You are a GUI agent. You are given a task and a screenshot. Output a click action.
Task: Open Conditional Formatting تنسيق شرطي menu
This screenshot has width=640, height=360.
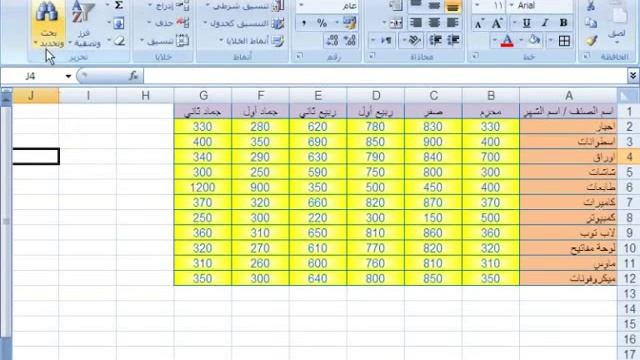click(245, 6)
